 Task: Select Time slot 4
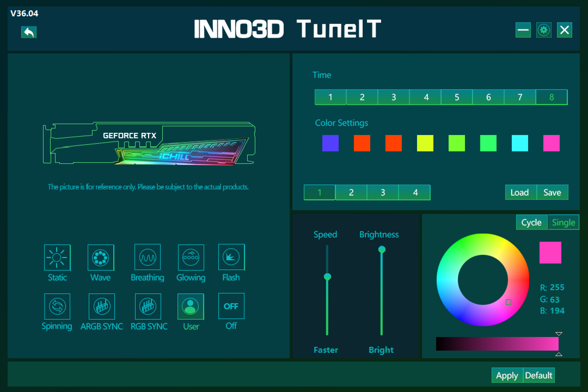pos(425,97)
